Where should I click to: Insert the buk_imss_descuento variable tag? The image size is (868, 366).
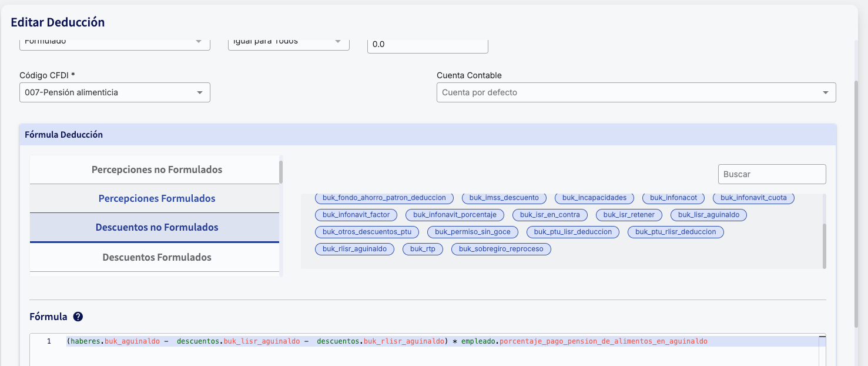click(504, 198)
